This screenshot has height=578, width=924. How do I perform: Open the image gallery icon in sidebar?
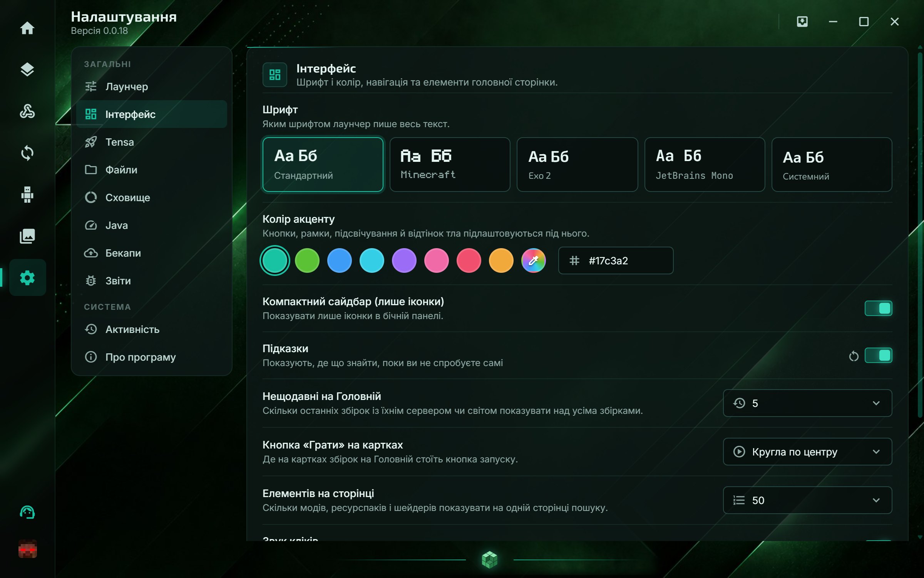tap(27, 236)
